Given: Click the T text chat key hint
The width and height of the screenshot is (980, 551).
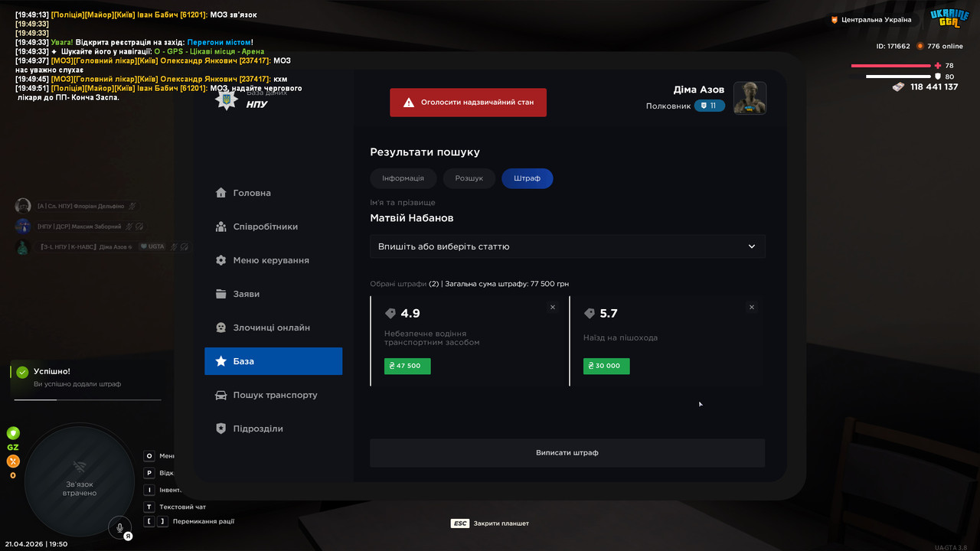Looking at the screenshot, I should (x=149, y=507).
